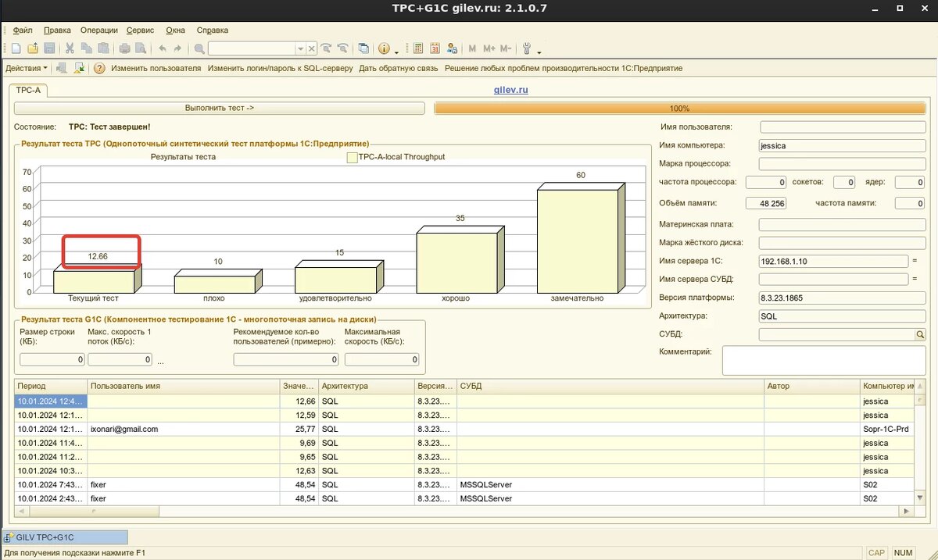This screenshot has height=560, width=938.
Task: Click the 'Имя сервера 1С' input field
Action: [x=833, y=261]
